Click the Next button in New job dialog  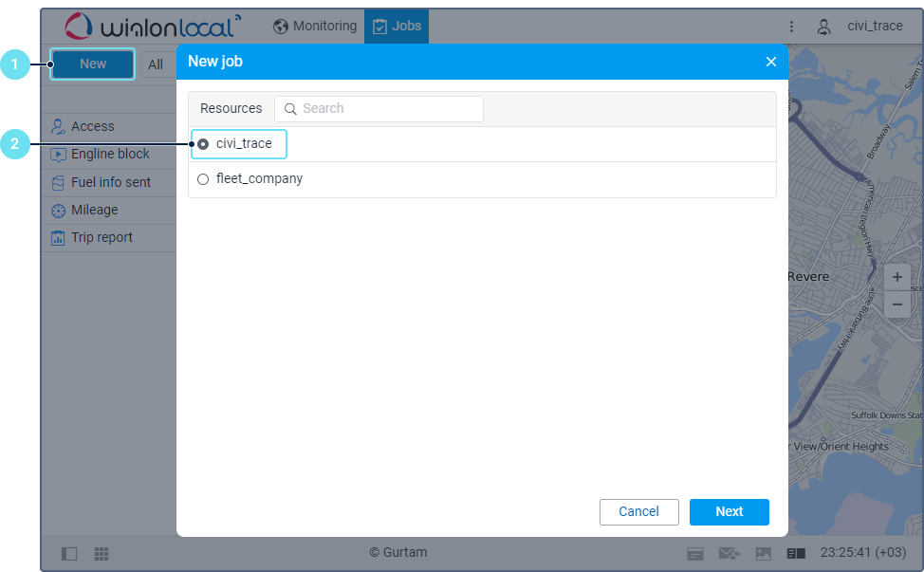(729, 512)
